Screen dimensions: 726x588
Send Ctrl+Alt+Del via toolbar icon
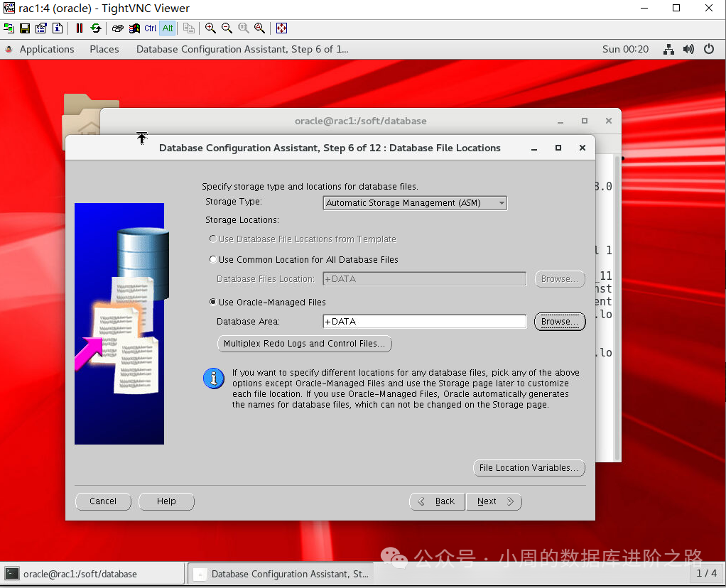point(118,28)
